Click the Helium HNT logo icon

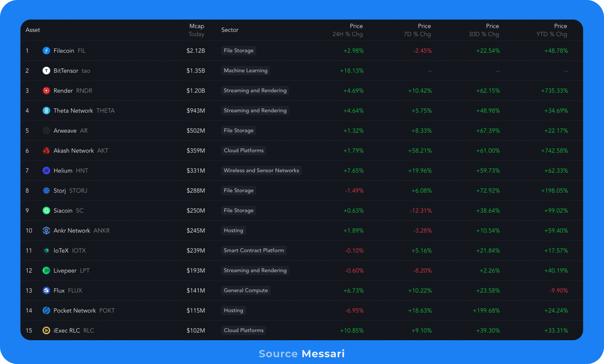[46, 171]
